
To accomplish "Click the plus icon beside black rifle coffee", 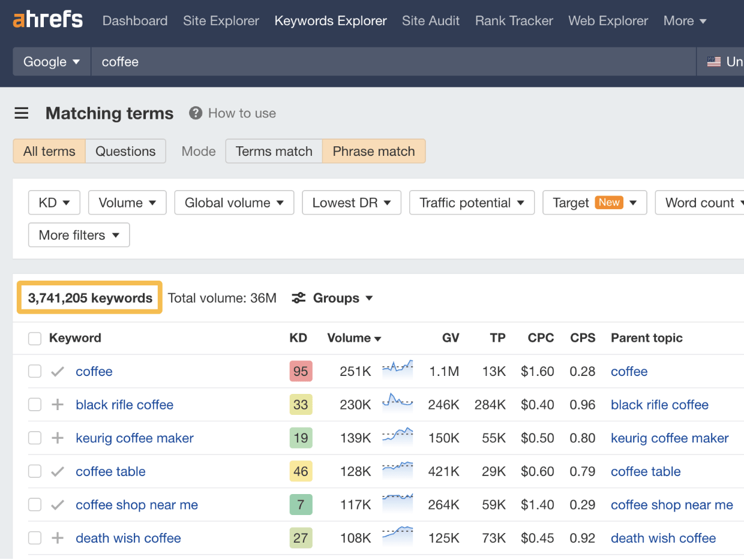I will [x=57, y=405].
